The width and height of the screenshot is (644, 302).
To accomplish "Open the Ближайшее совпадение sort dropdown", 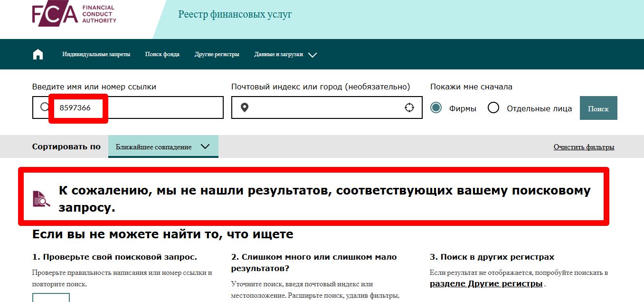I will pyautogui.click(x=163, y=147).
